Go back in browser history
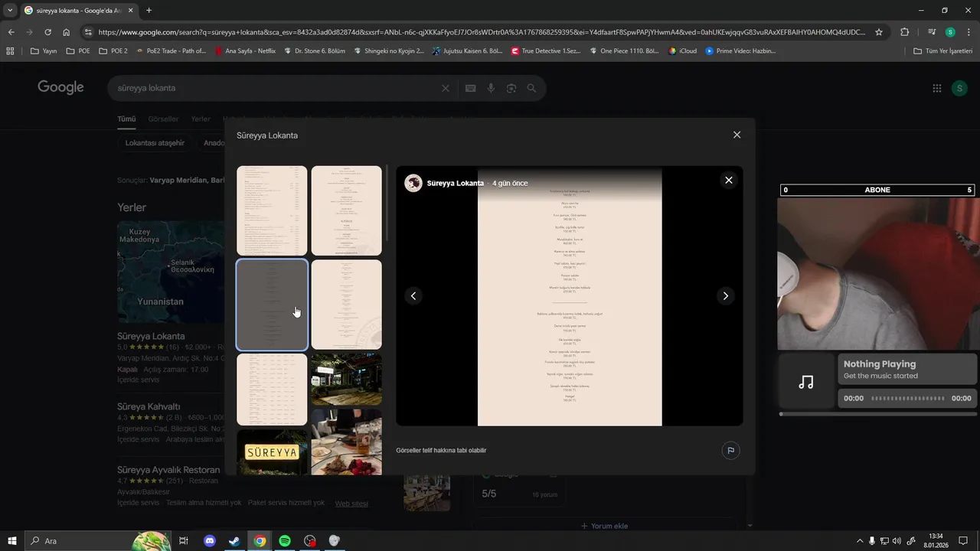The height and width of the screenshot is (551, 980). coord(11,32)
